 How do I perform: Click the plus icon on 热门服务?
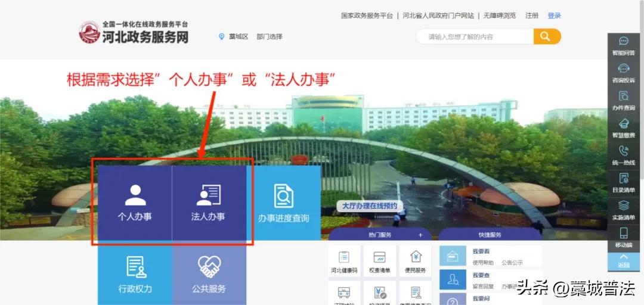pyautogui.click(x=420, y=235)
